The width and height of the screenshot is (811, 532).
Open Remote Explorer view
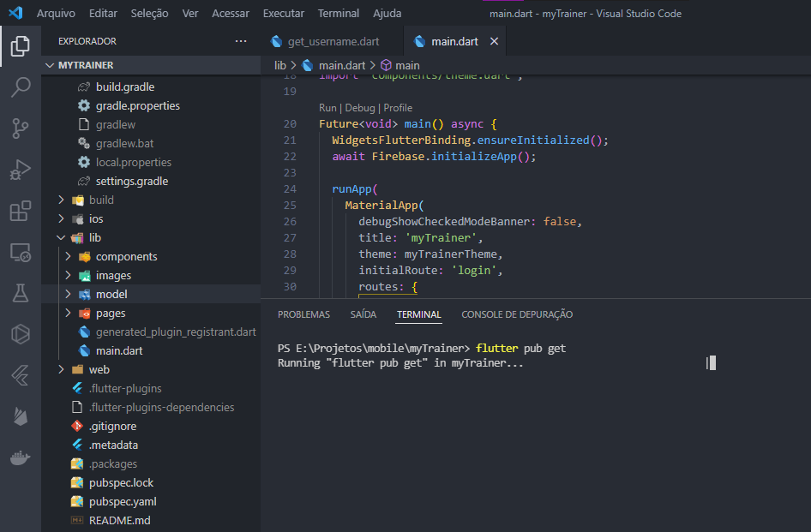(21, 253)
